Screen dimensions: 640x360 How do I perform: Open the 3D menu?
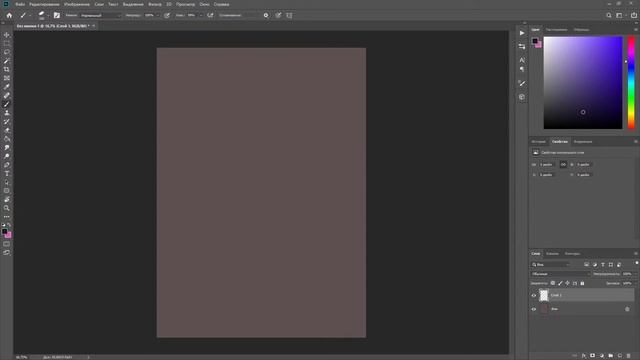click(x=169, y=4)
